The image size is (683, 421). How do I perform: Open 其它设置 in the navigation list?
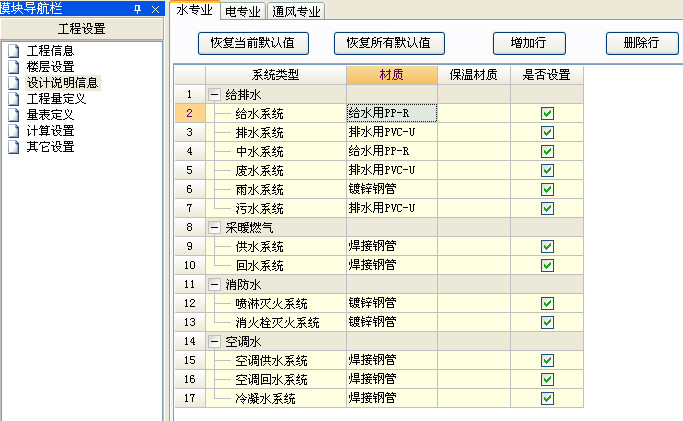(x=51, y=147)
